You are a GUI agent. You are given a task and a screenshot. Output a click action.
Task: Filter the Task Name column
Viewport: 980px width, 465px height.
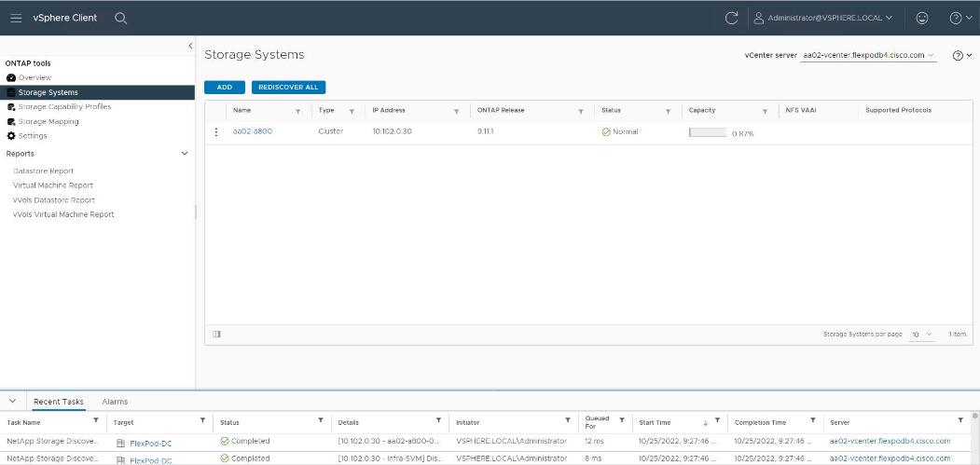96,420
